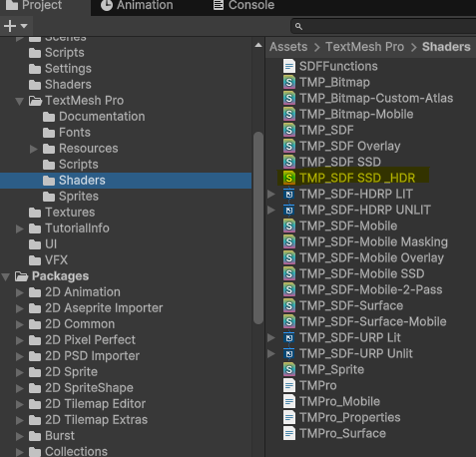Click the TMP_SDF-HDRP UNLIT shader graph icon
The image size is (476, 457).
(289, 210)
